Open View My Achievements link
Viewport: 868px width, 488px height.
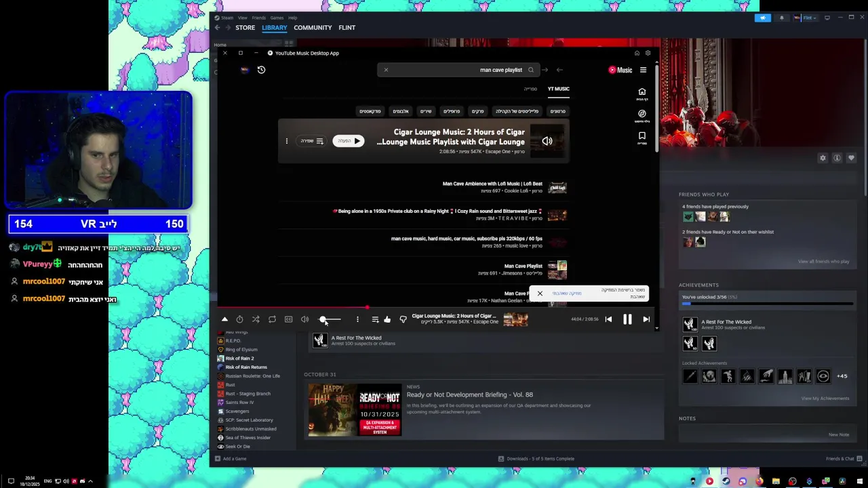825,399
